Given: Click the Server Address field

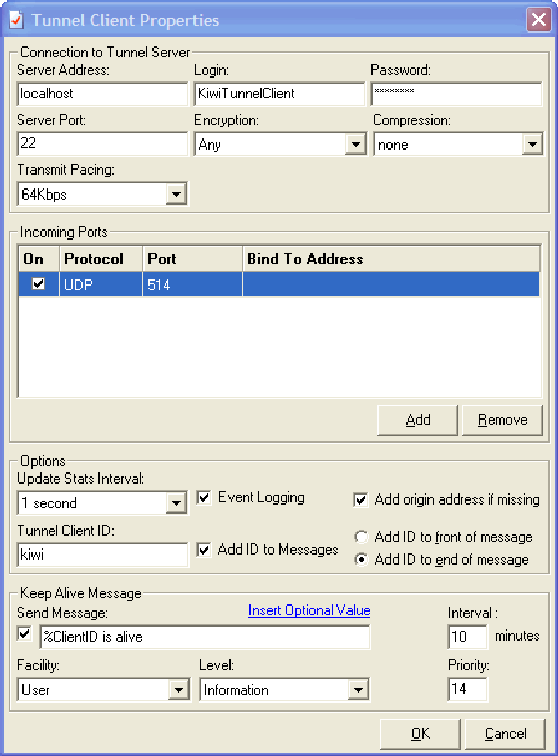Looking at the screenshot, I should [102, 94].
